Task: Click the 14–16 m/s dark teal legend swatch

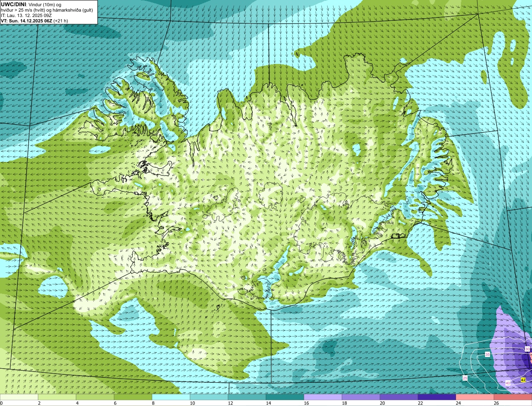Action: [285, 397]
